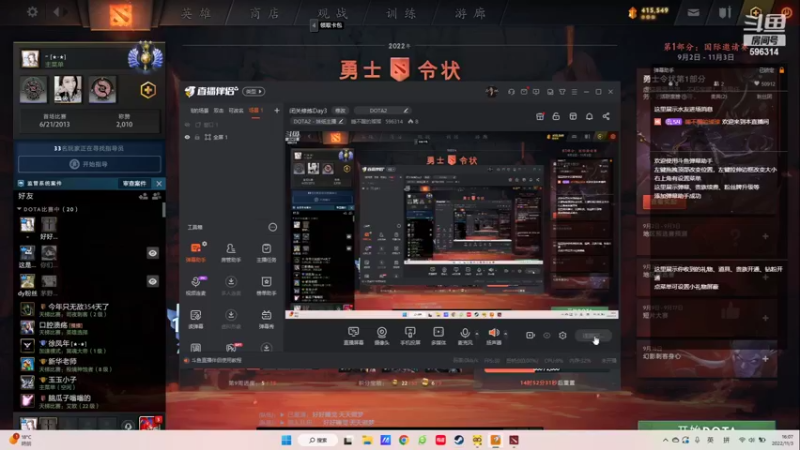The image size is (800, 450).
Task: Open Dota mail envelope icon
Action: (693, 13)
